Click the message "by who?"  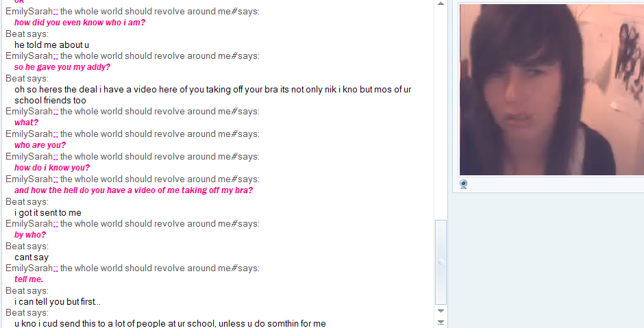30,235
